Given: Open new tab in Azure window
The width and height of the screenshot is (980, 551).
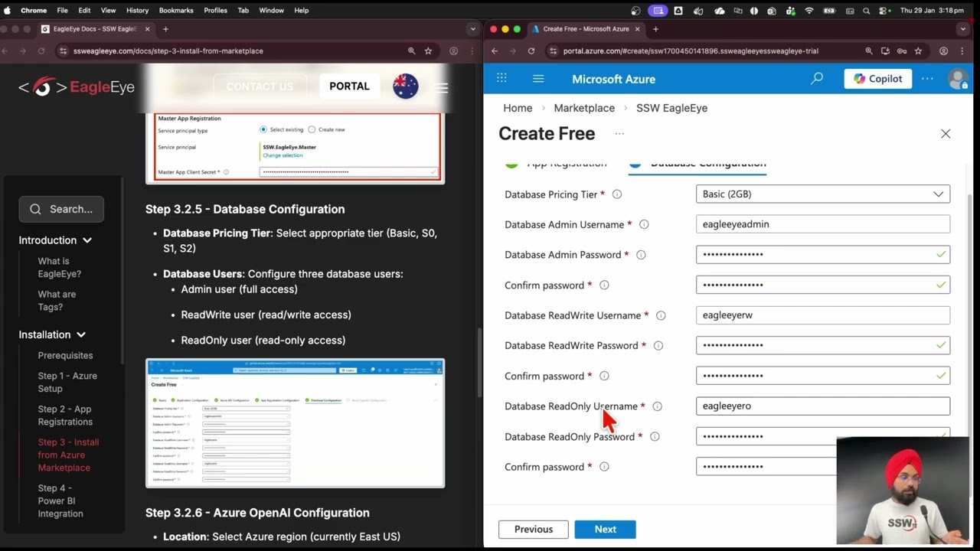Looking at the screenshot, I should point(655,29).
